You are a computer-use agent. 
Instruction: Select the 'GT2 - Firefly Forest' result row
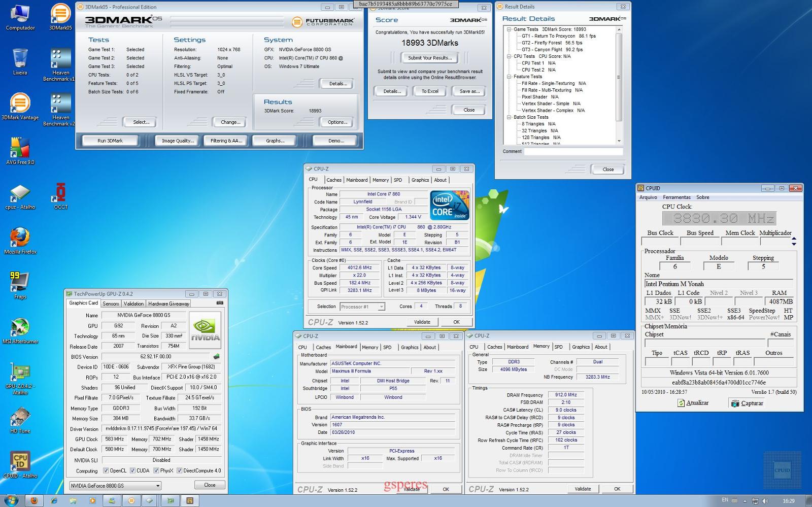tap(552, 43)
